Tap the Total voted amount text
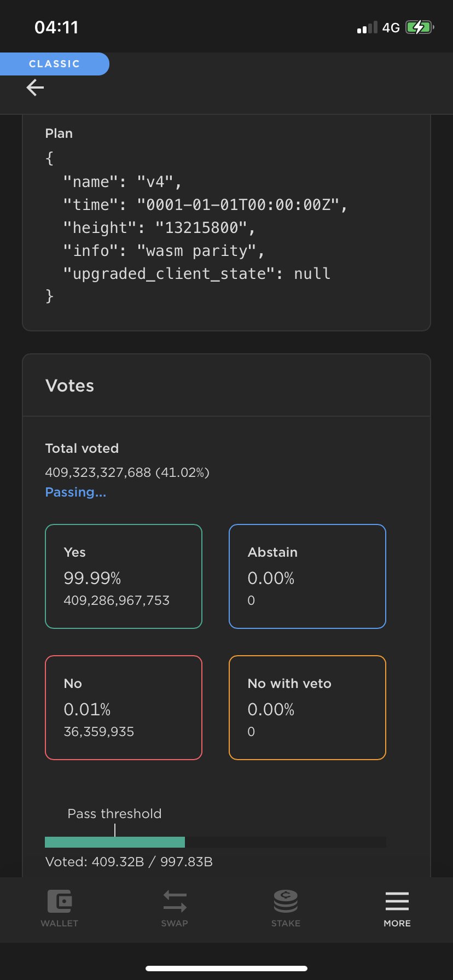This screenshot has width=453, height=980. [127, 472]
